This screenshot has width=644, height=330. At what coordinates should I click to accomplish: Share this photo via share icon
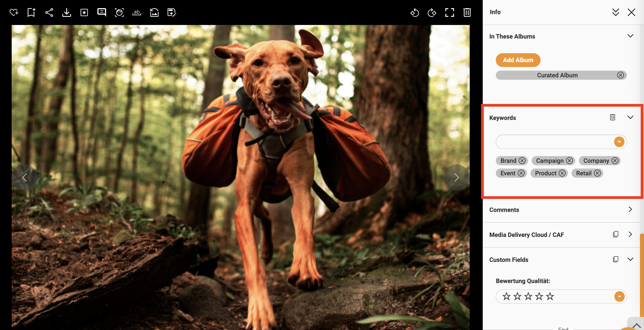pos(49,12)
